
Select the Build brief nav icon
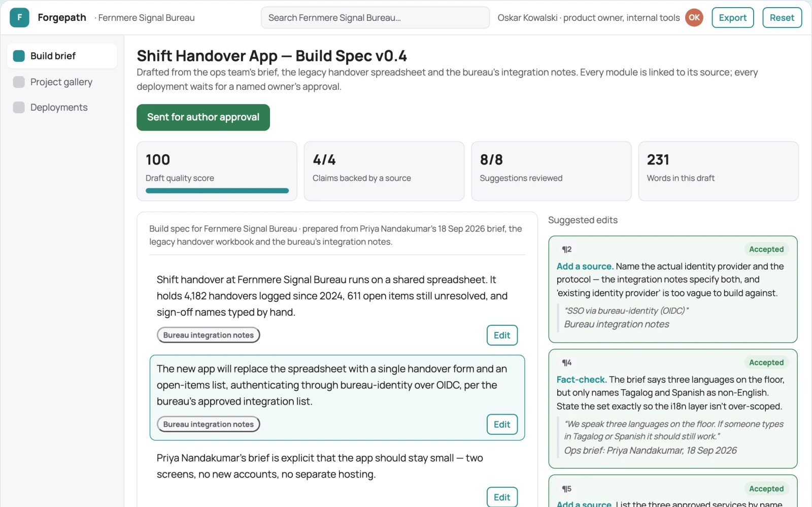pyautogui.click(x=19, y=56)
